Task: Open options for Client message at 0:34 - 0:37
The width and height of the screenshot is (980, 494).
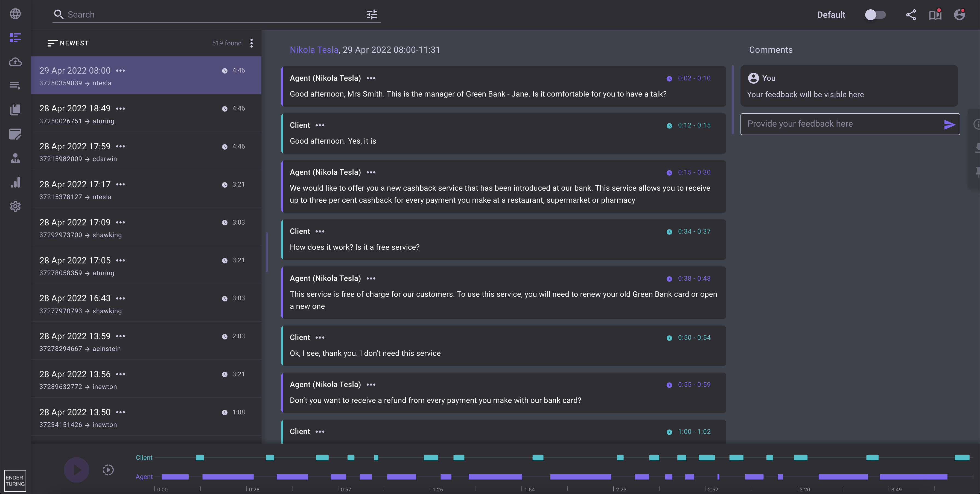Action: coord(320,231)
